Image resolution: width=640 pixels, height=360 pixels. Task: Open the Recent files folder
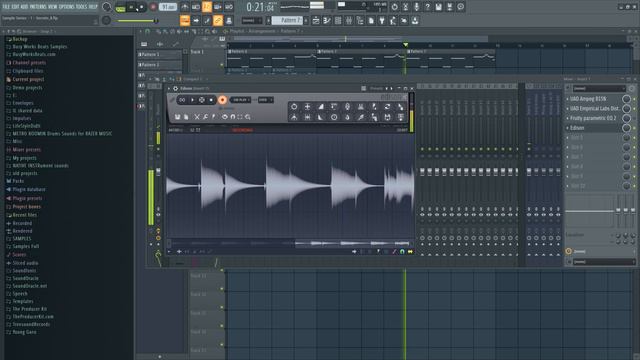click(24, 215)
